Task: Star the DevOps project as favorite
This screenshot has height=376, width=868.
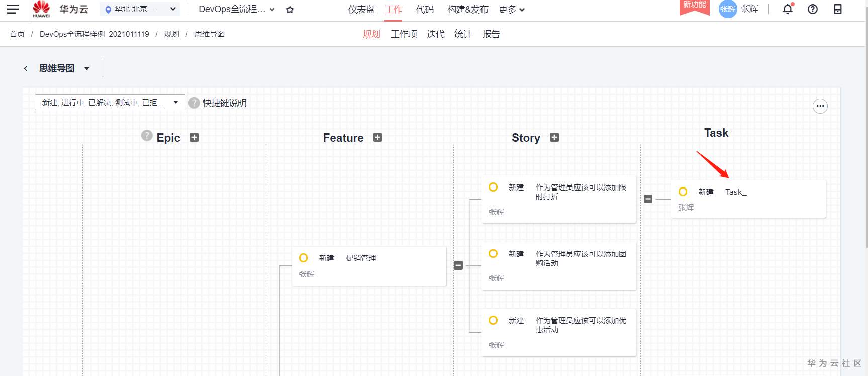Action: (290, 10)
